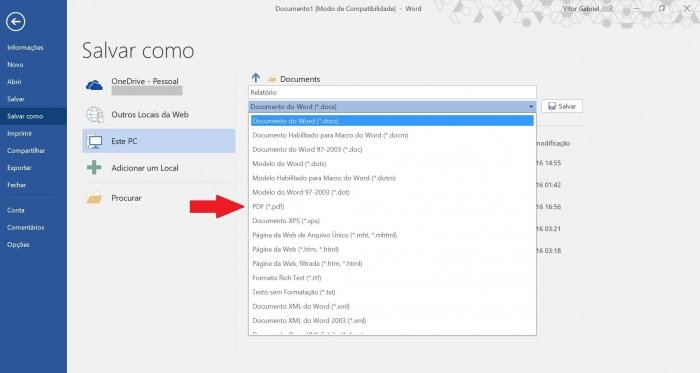Open Conta in the sidebar
The height and width of the screenshot is (373, 700).
point(16,210)
